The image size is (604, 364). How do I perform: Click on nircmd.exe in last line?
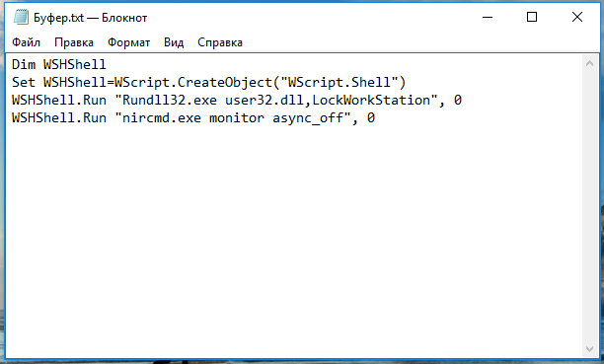162,117
